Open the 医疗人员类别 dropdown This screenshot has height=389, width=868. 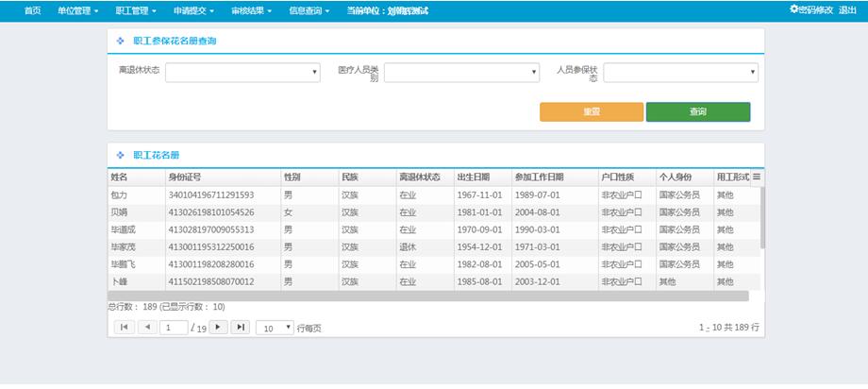(x=461, y=73)
